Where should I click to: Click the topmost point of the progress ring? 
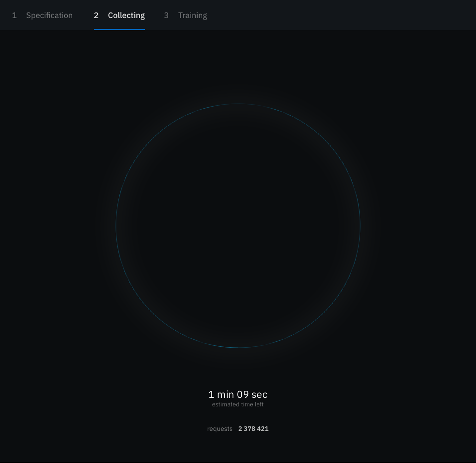[x=238, y=104]
